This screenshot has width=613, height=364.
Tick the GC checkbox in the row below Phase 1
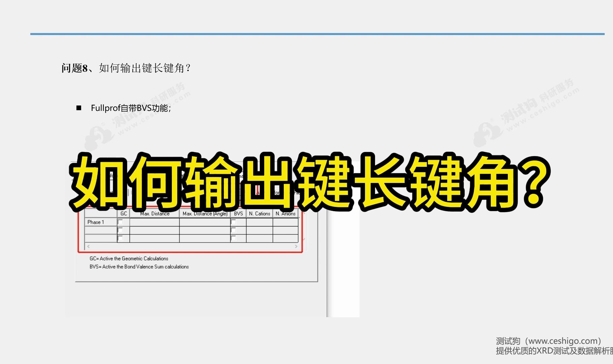point(120,230)
